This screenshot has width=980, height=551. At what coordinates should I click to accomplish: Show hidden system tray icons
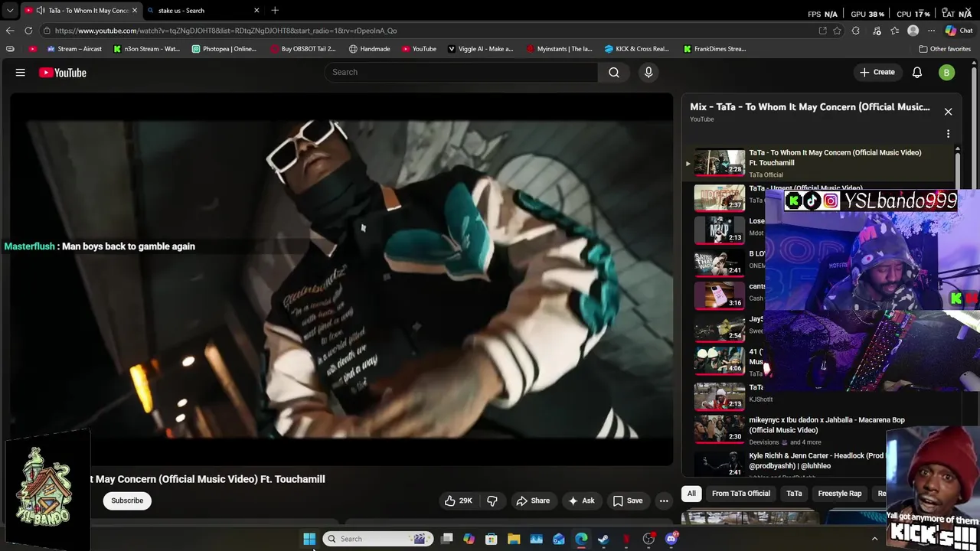[x=874, y=539]
